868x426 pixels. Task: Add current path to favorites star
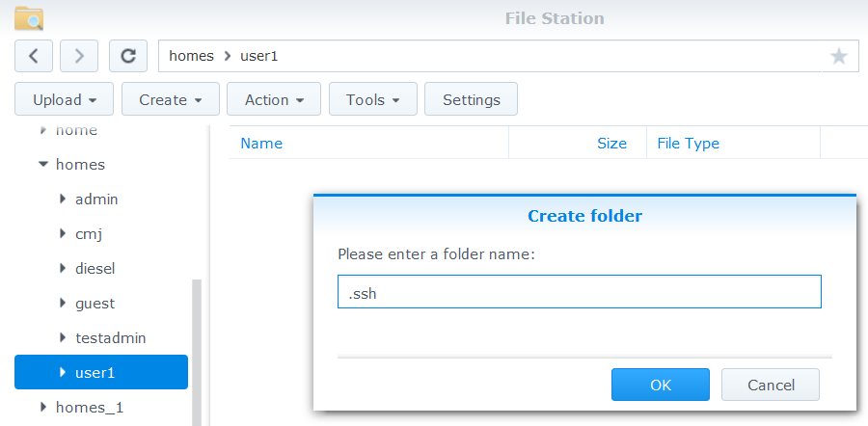(839, 56)
